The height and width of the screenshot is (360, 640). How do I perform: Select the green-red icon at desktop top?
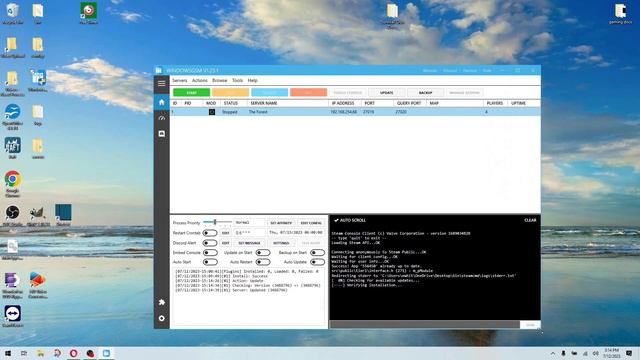[88, 13]
